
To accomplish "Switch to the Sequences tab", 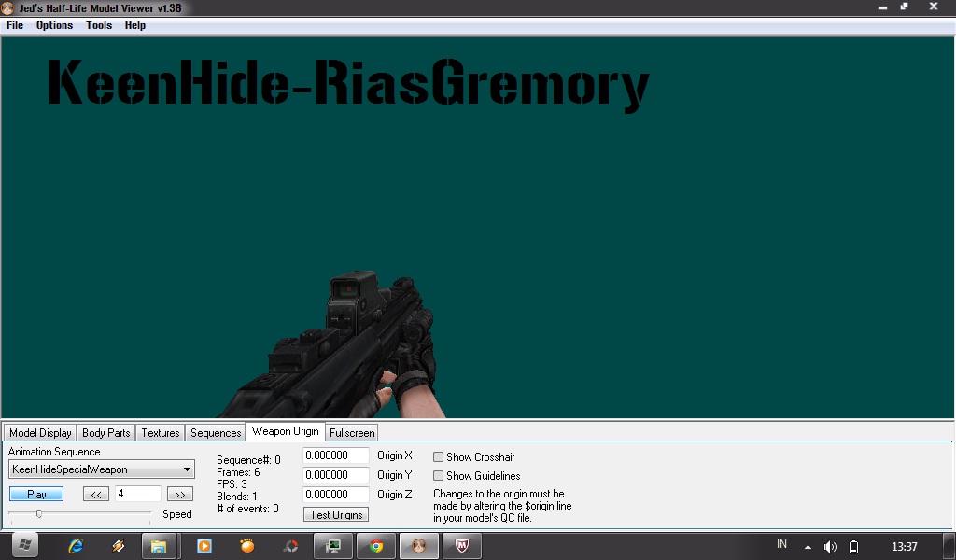I will 216,433.
